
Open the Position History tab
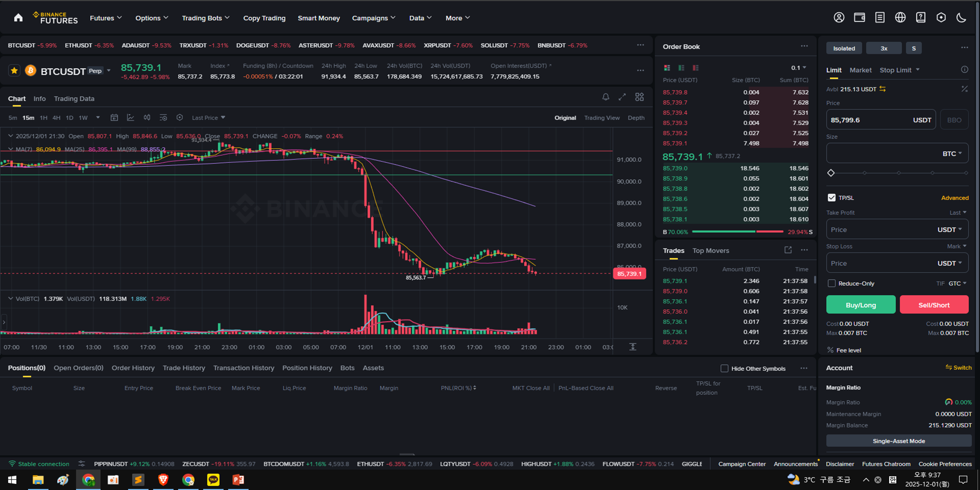pyautogui.click(x=307, y=368)
